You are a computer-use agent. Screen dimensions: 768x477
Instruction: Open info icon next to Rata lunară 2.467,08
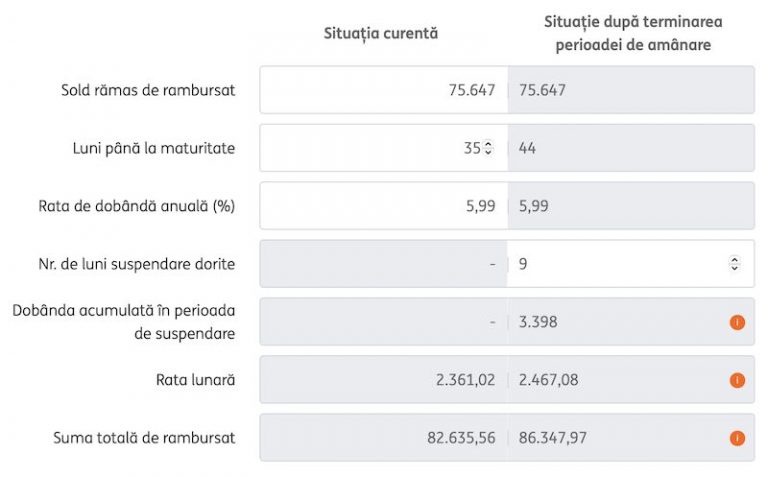pyautogui.click(x=737, y=380)
